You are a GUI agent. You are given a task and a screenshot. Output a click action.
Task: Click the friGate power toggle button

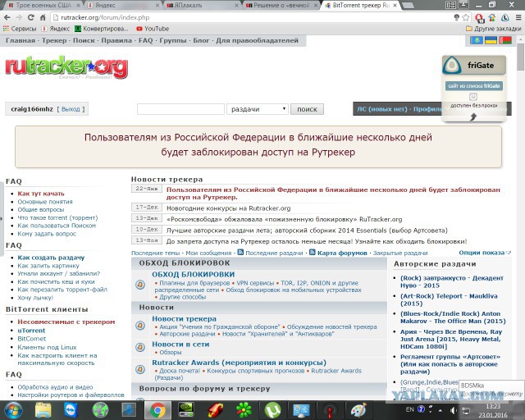tap(472, 97)
